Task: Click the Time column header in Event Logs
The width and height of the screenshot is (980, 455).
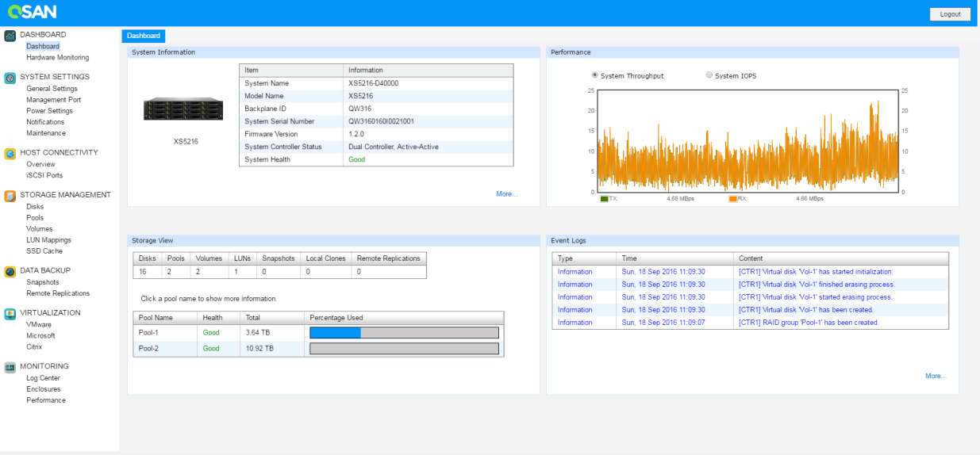Action: 674,258
